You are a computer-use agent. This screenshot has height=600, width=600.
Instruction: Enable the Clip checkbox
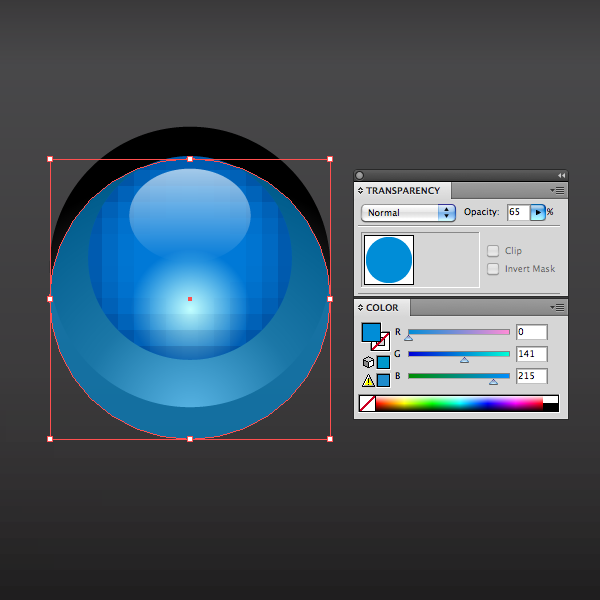[493, 251]
